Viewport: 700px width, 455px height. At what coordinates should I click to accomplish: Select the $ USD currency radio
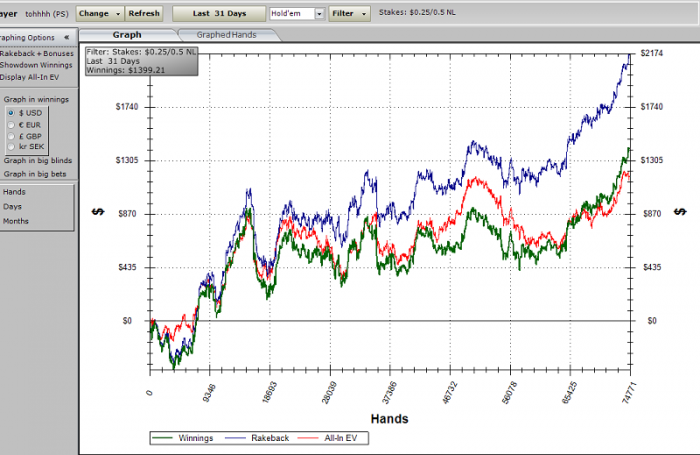[x=11, y=113]
